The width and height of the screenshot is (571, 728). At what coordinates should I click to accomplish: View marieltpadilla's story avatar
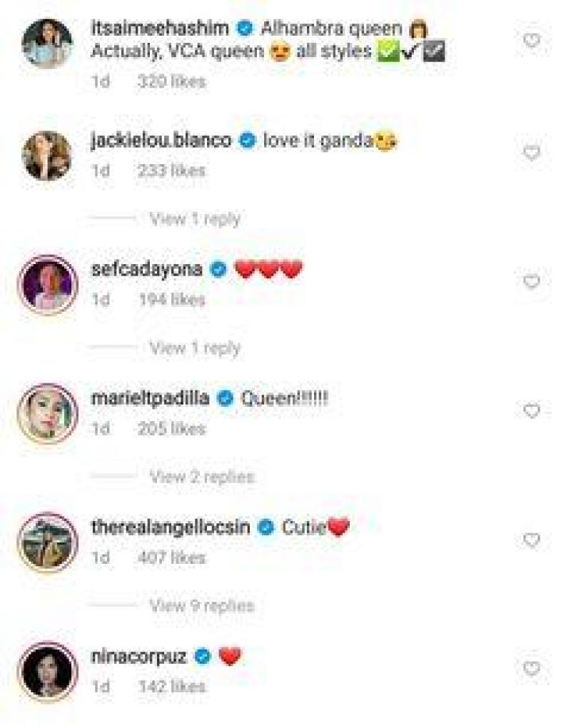pyautogui.click(x=47, y=413)
